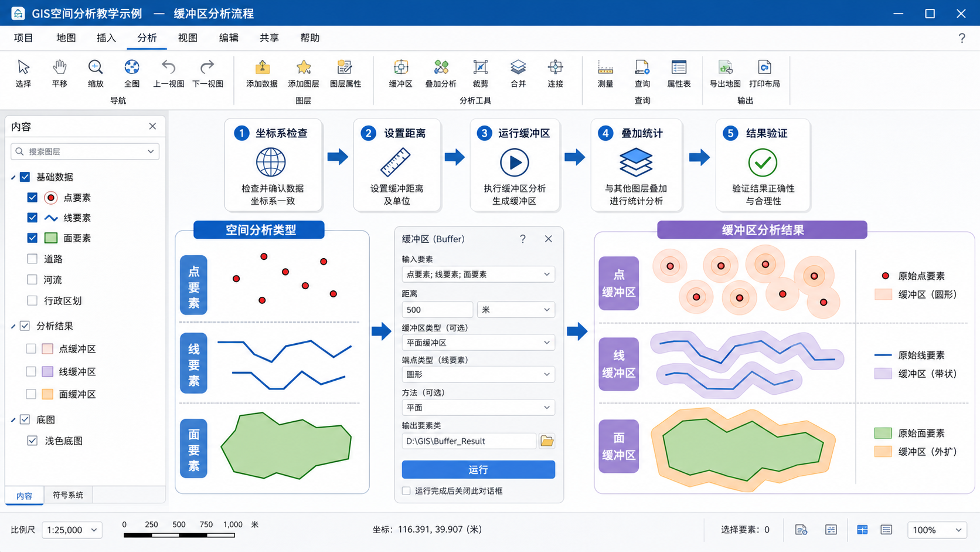Click the 搜索图层 search field
The image size is (980, 552).
85,151
